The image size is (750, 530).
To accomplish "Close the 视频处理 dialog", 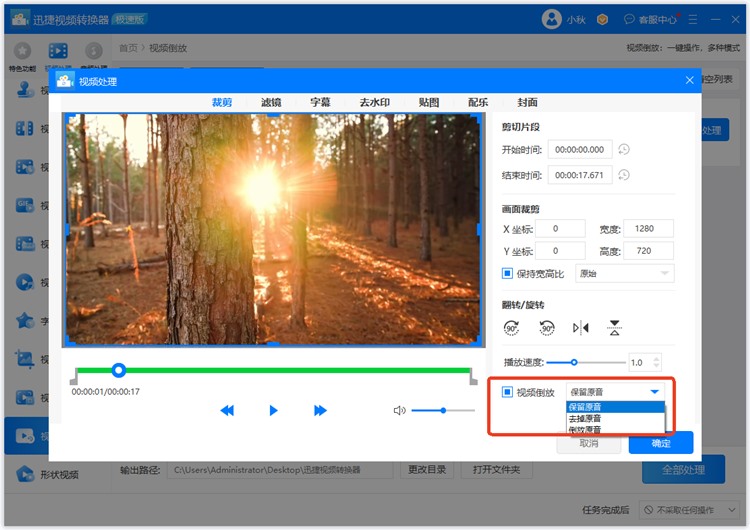I will click(x=689, y=80).
